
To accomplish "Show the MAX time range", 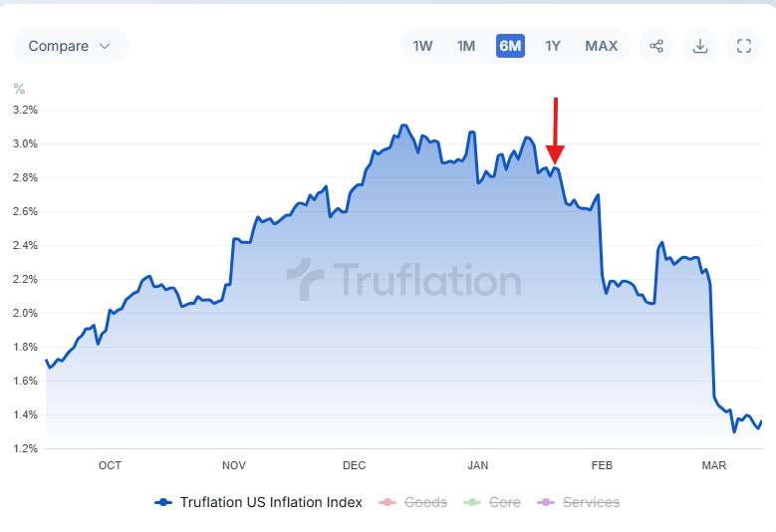I will tap(602, 46).
